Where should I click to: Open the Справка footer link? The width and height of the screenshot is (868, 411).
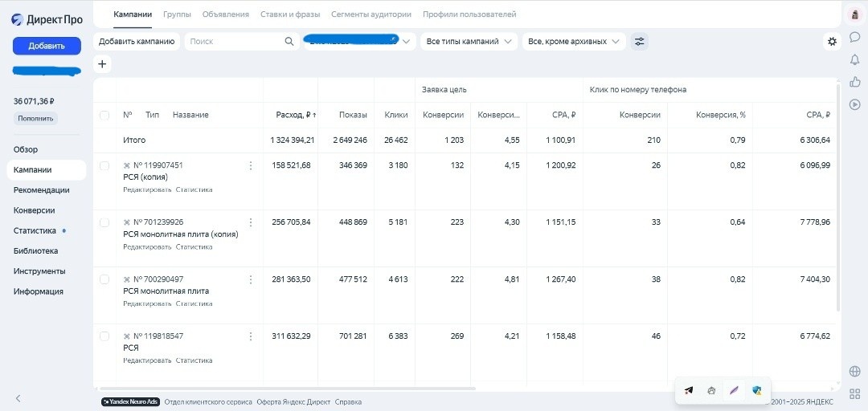(x=348, y=402)
